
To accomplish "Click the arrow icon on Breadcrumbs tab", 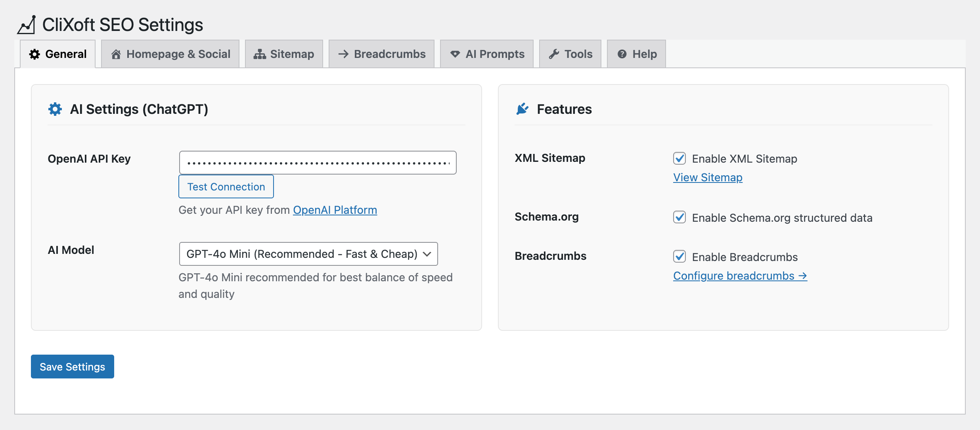I will [343, 54].
